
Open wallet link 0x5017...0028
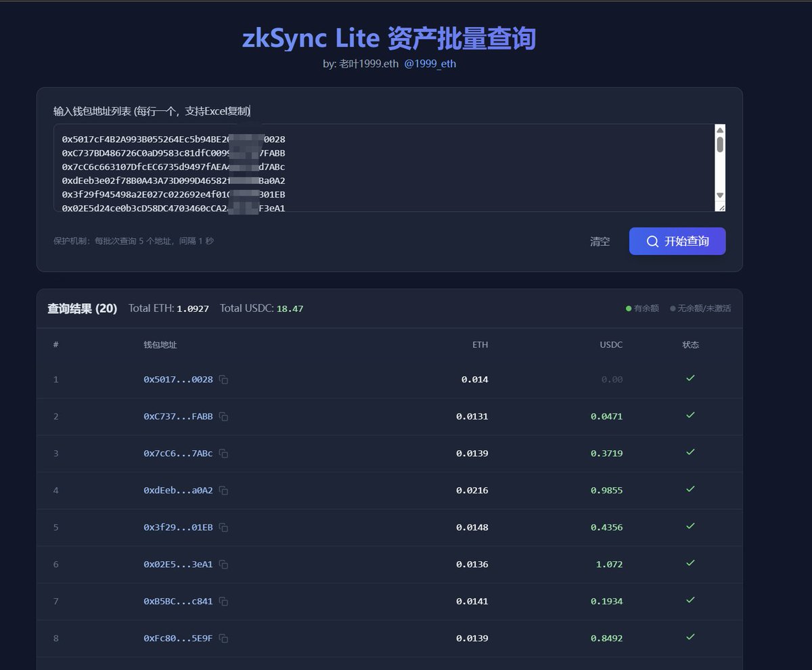[178, 380]
